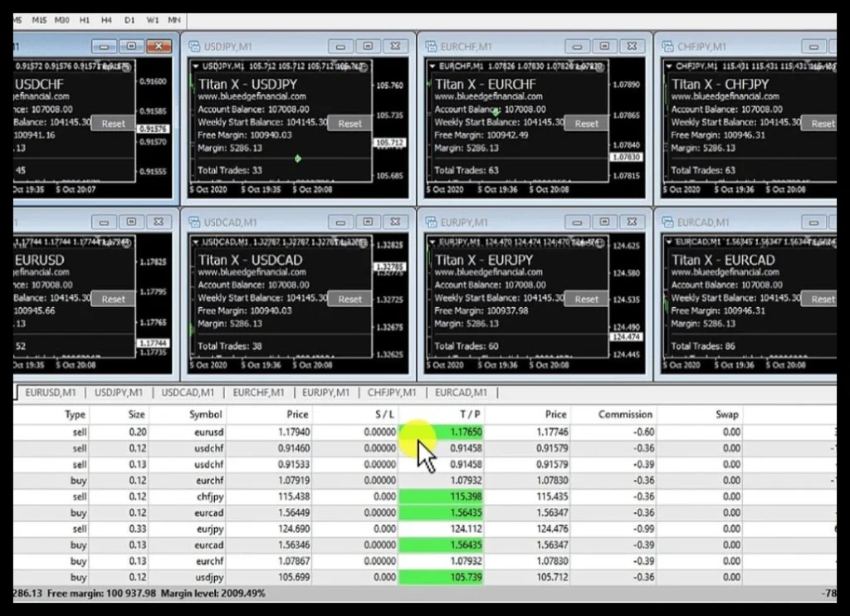Switch to the USDCAD,M1 chart tab
The image size is (850, 616).
pos(188,393)
